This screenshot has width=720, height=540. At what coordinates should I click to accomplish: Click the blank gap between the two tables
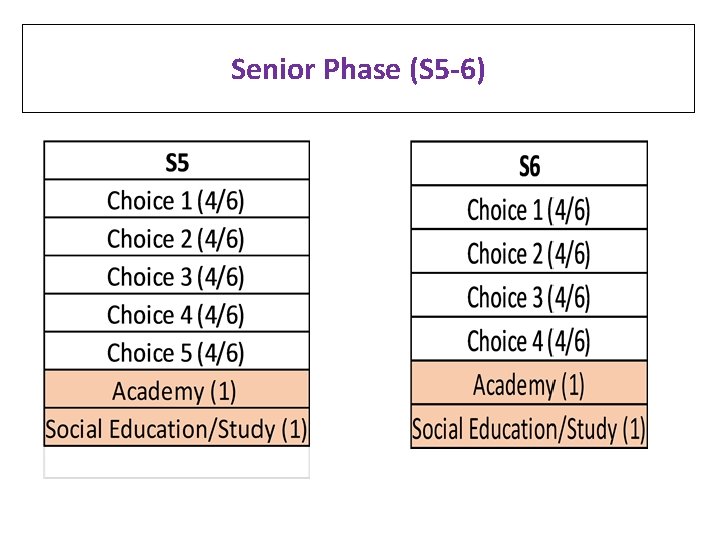tap(360, 300)
